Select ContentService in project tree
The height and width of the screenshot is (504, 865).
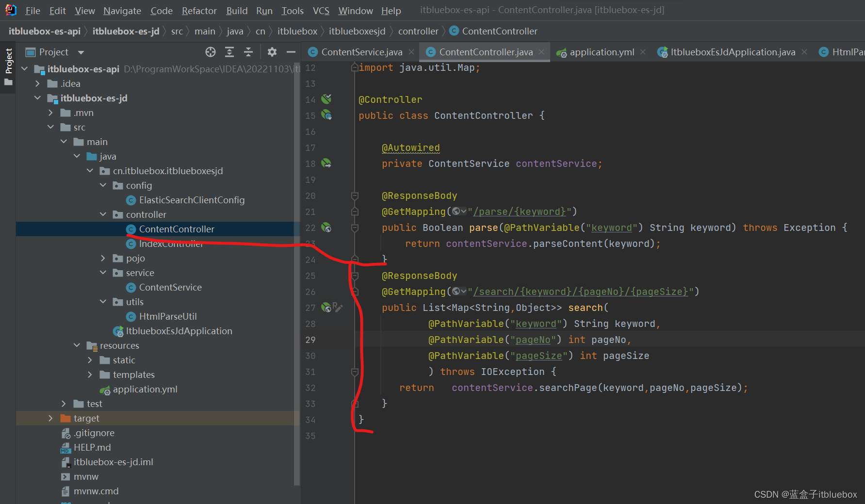(x=170, y=287)
